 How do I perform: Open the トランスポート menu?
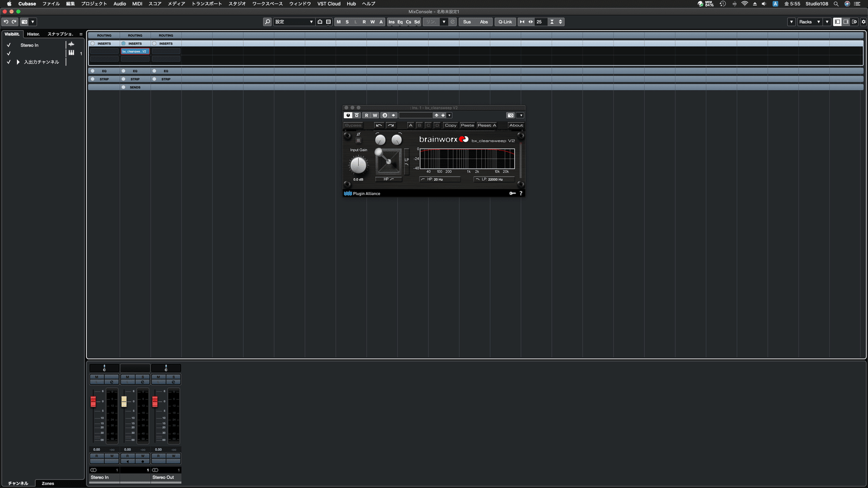click(x=207, y=4)
